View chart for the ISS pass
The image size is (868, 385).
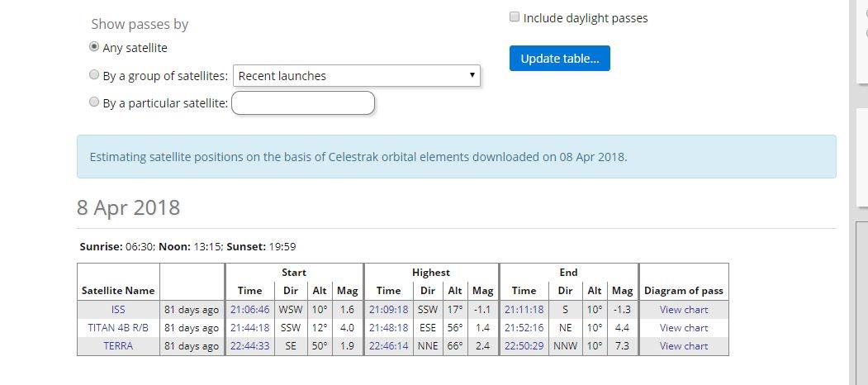(683, 310)
